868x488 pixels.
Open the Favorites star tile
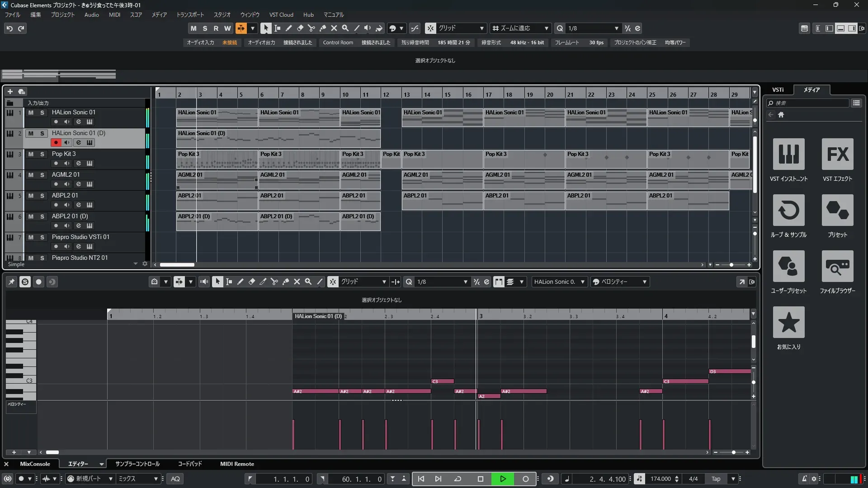click(x=788, y=323)
